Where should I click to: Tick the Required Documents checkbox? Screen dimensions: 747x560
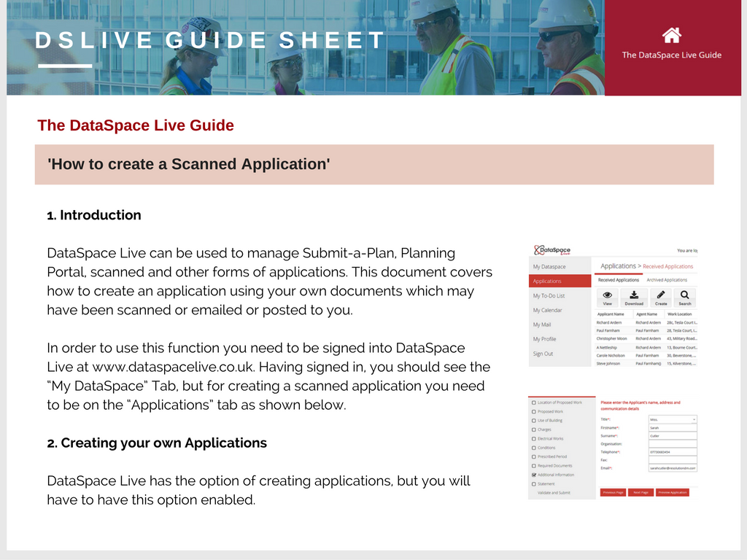pos(533,466)
